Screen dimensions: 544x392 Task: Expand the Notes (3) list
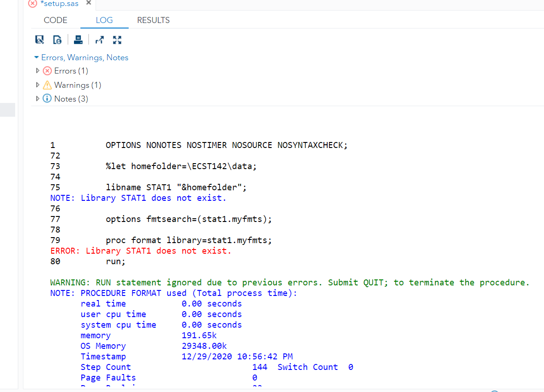(38, 98)
